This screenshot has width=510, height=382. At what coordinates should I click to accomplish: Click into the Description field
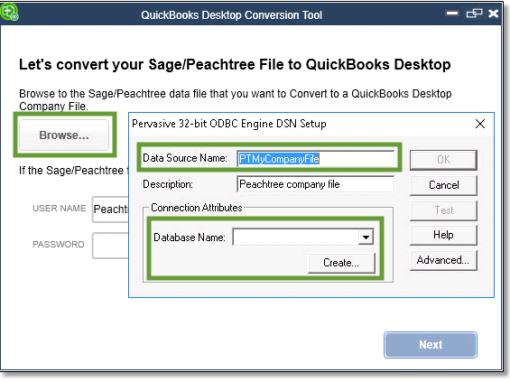click(x=316, y=184)
